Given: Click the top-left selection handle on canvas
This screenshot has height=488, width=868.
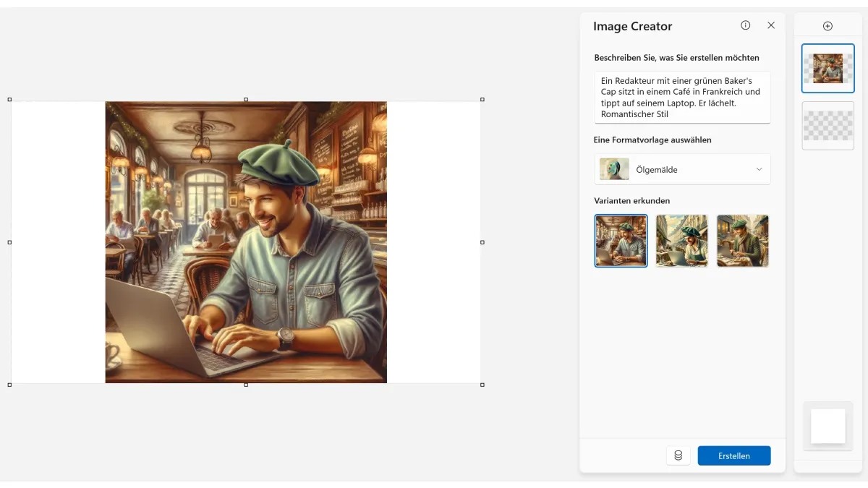Looking at the screenshot, I should (9, 100).
